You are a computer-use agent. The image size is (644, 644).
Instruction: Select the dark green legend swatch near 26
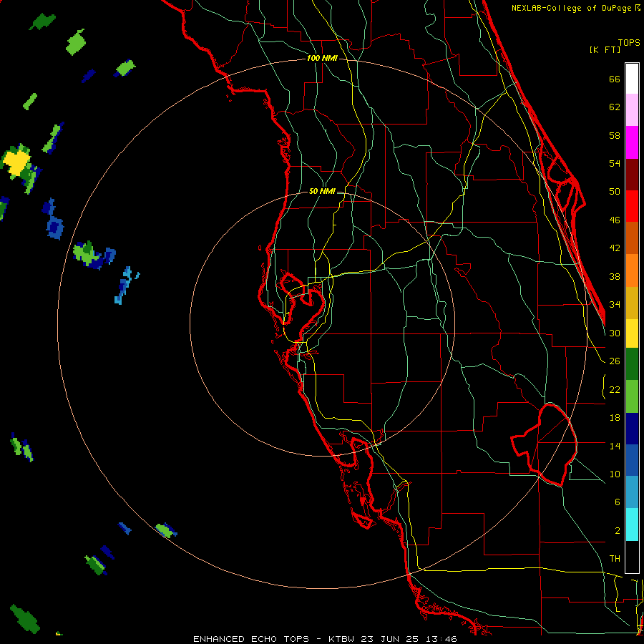632,364
